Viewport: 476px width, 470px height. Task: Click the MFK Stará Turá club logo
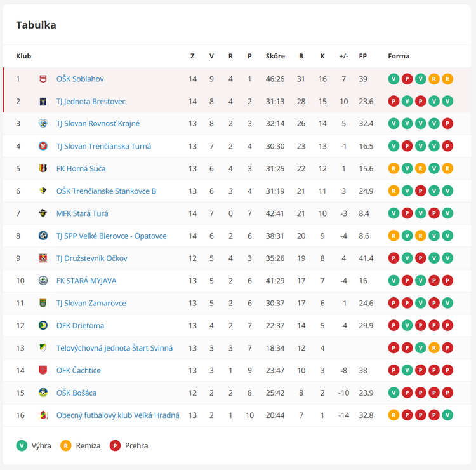(x=43, y=213)
